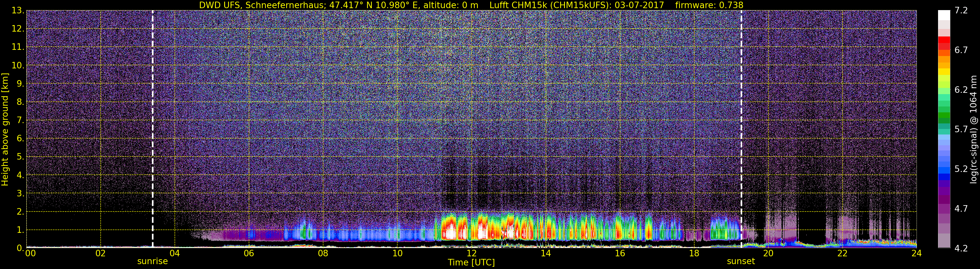Click the dashed sunrise marker line
Viewport: 980px width, 269px height.
click(153, 129)
